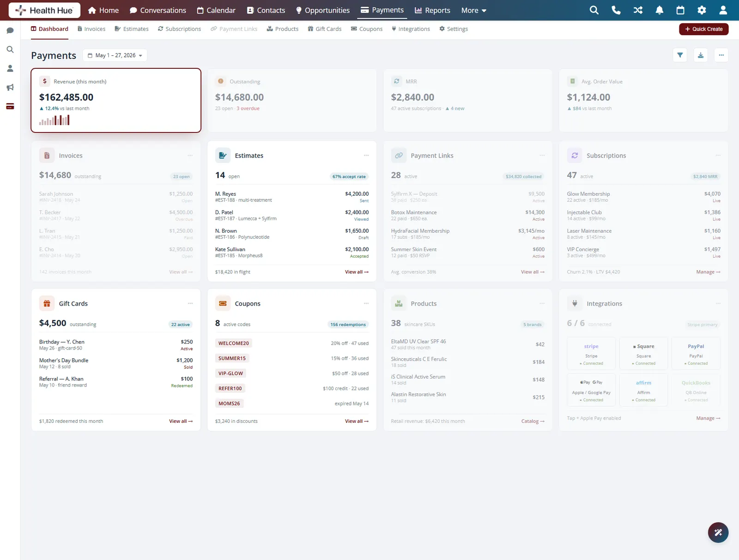The width and height of the screenshot is (739, 560).
Task: Open the Catalog link in Products card
Action: click(x=533, y=421)
